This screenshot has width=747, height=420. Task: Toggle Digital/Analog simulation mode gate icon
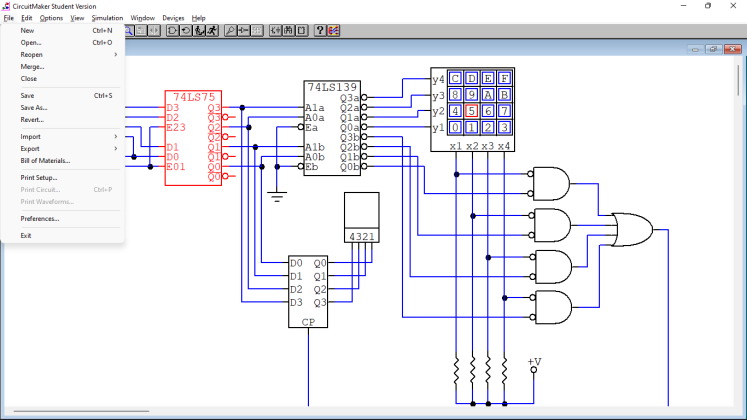172,31
